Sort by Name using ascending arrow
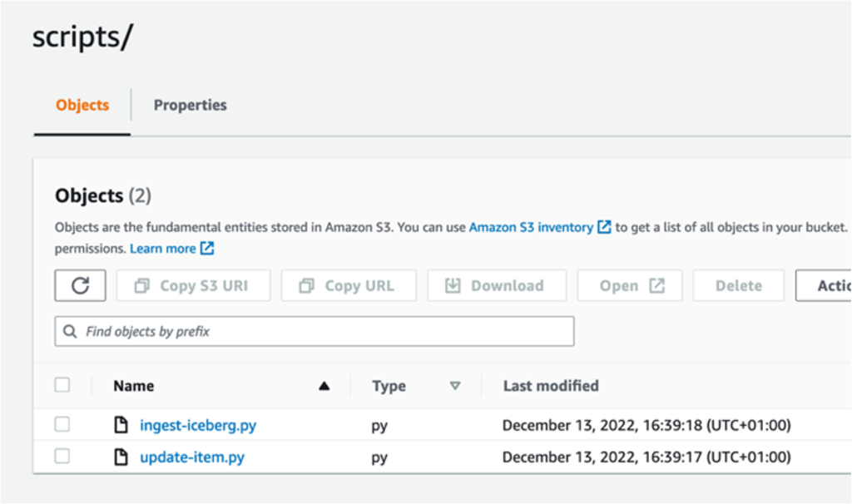Viewport: 852px width, 504px height. [x=324, y=386]
